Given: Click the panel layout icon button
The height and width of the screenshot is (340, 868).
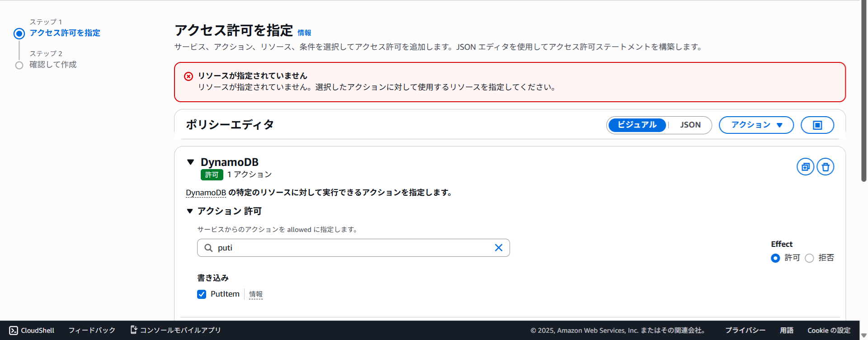Looking at the screenshot, I should (x=817, y=125).
